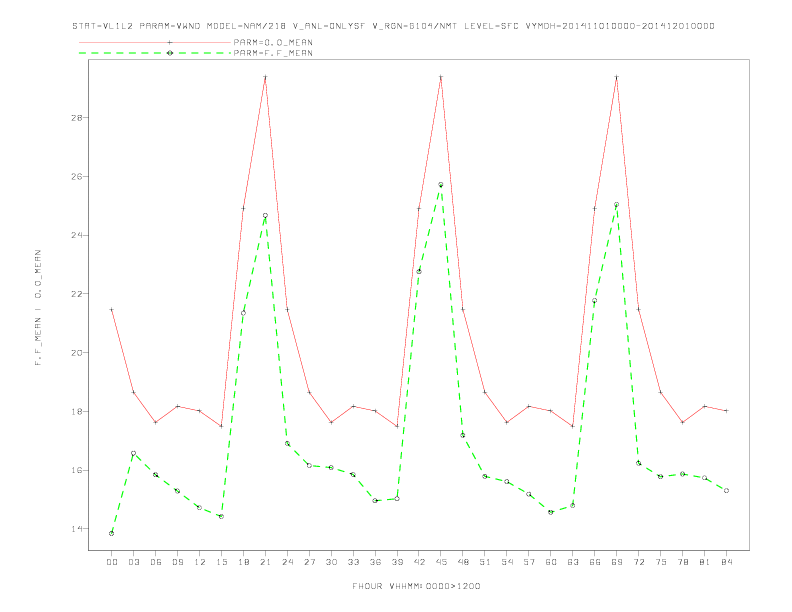
Task: Click the green F_MEAN circle point at hour 84
Action: [x=727, y=491]
